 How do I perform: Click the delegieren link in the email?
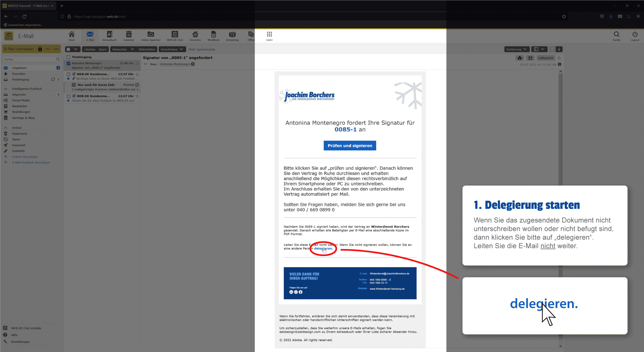323,248
